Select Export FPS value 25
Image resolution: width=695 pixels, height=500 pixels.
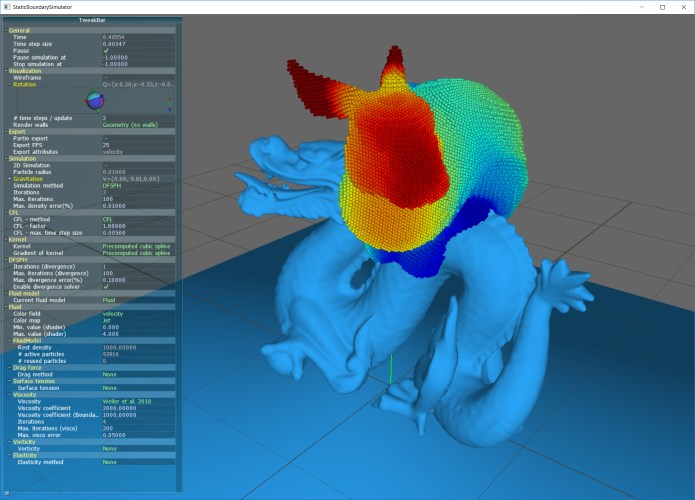click(139, 145)
